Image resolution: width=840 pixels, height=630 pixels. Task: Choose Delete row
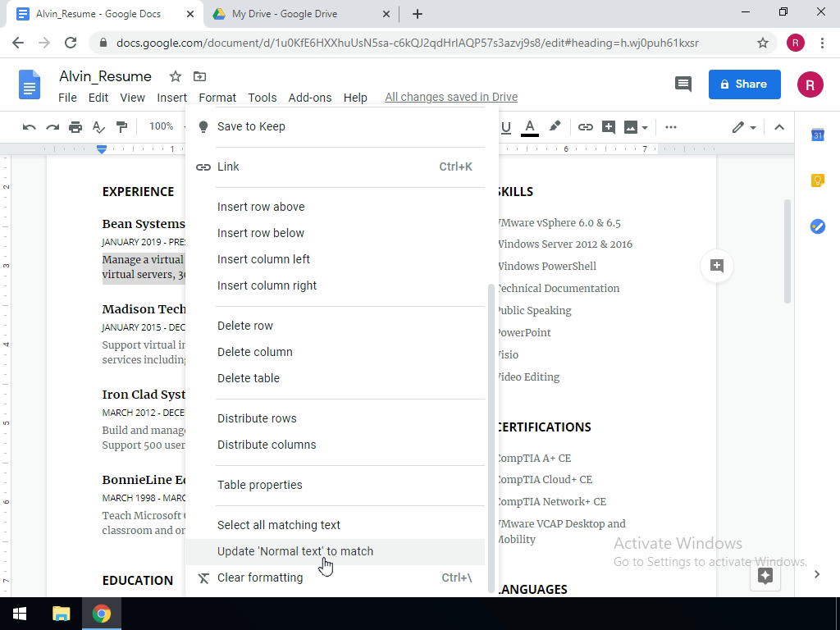336,326
